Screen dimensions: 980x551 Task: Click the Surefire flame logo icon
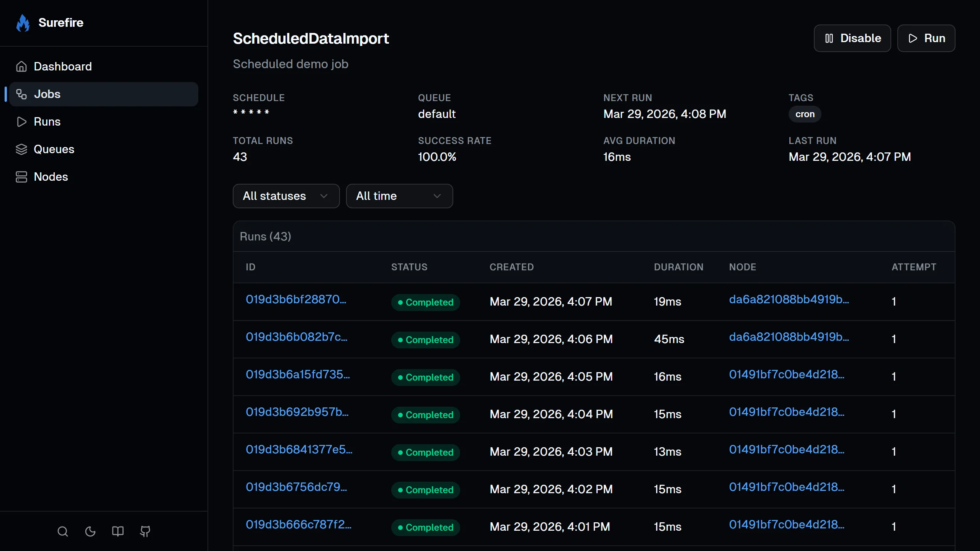tap(23, 23)
